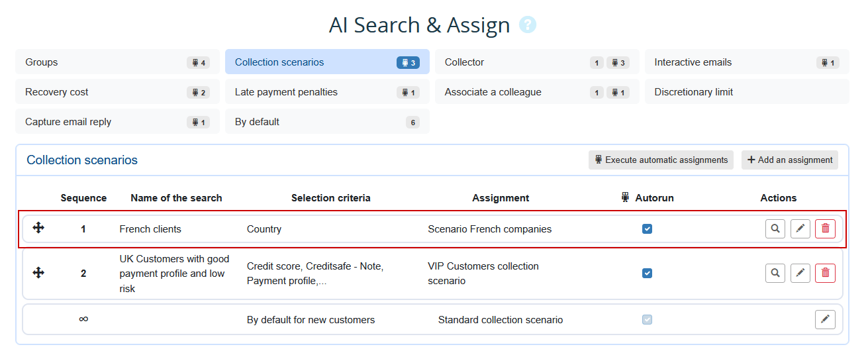Click magnifier icon for UK Customers row
This screenshot has height=357, width=868.
[775, 273]
